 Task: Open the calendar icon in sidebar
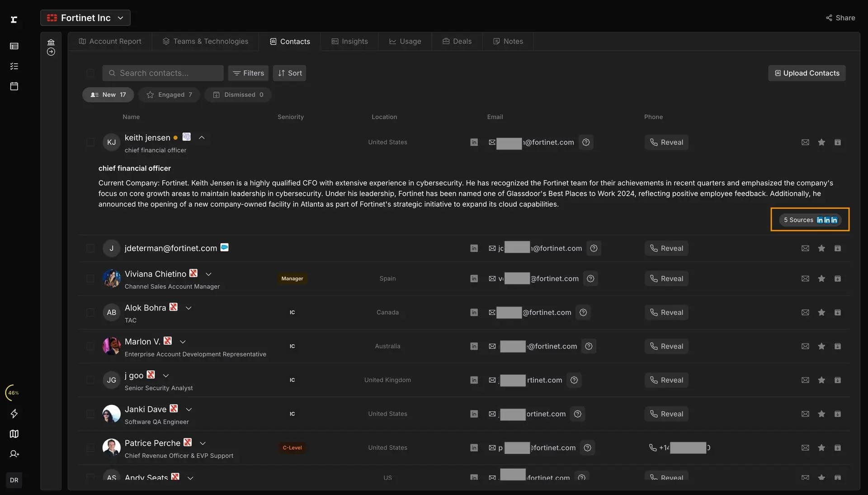click(x=14, y=86)
